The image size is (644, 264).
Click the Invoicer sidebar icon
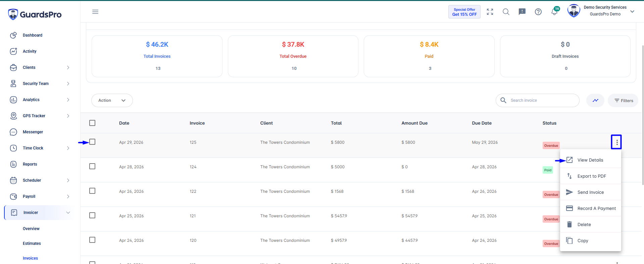tap(14, 213)
